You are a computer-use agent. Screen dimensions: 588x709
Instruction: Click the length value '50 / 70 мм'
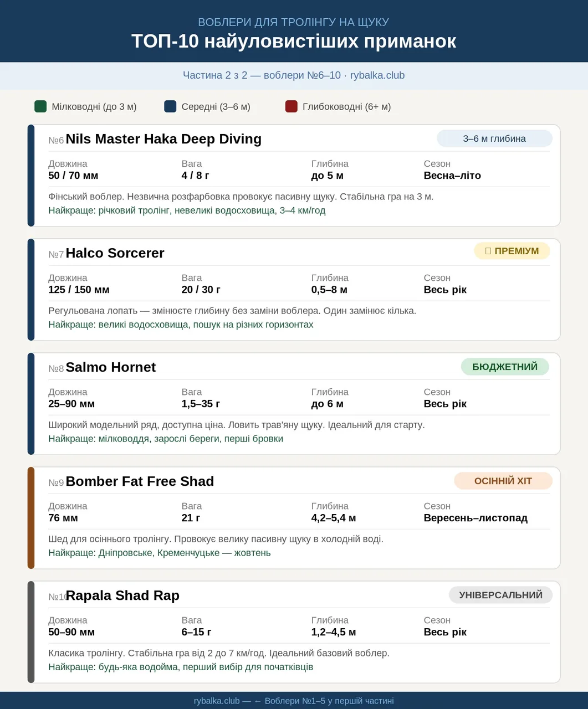click(x=73, y=176)
